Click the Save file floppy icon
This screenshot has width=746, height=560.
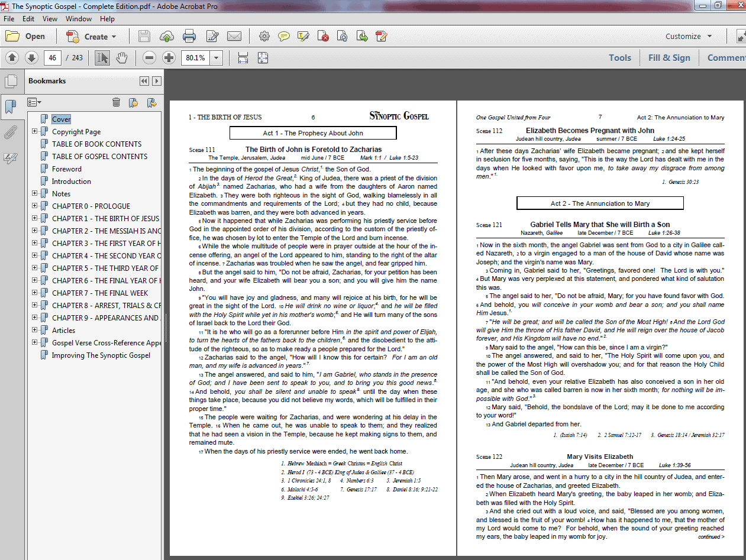[144, 37]
